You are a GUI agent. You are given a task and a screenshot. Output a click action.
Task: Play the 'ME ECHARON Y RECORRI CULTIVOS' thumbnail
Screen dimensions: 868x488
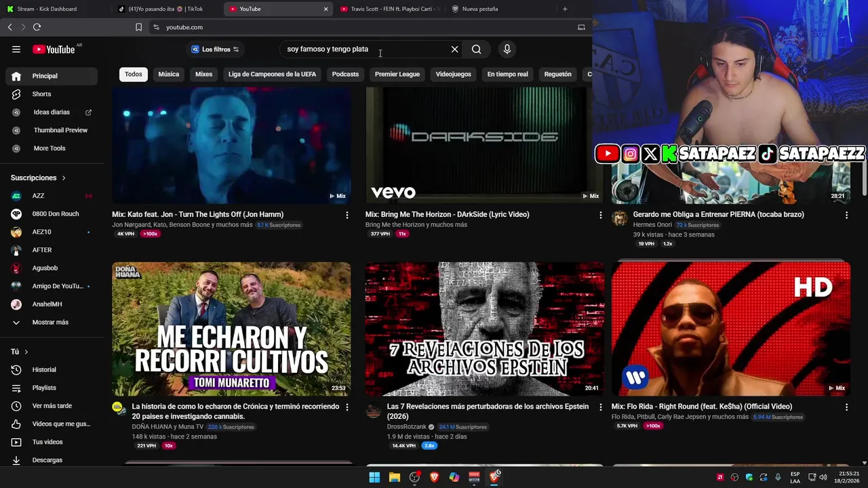click(x=231, y=329)
